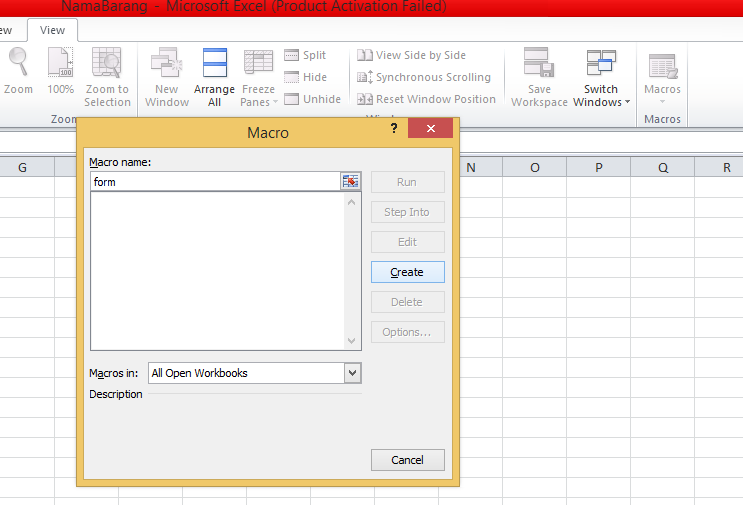The height and width of the screenshot is (505, 743).
Task: Expand the Macros dropdown arrow
Action: pyautogui.click(x=662, y=102)
